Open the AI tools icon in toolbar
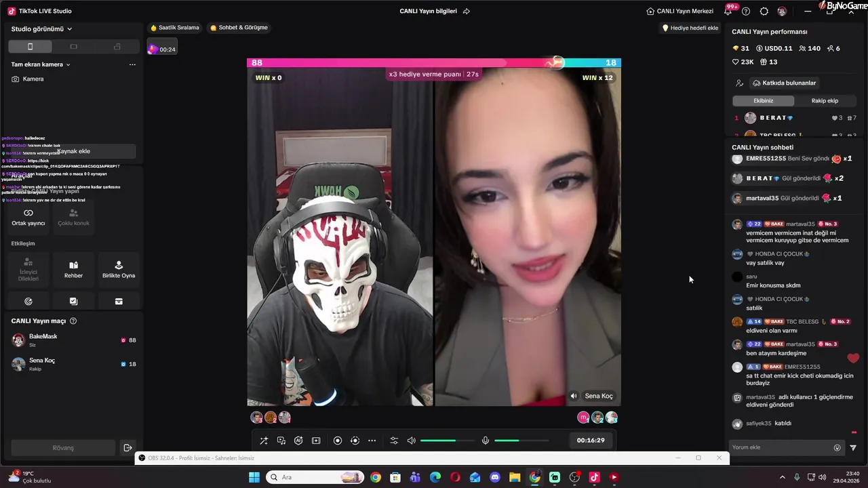This screenshot has height=488, width=868. (x=298, y=441)
